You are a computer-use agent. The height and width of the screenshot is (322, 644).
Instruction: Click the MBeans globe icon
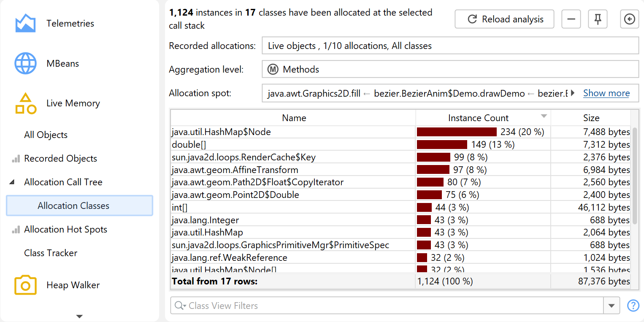point(25,64)
